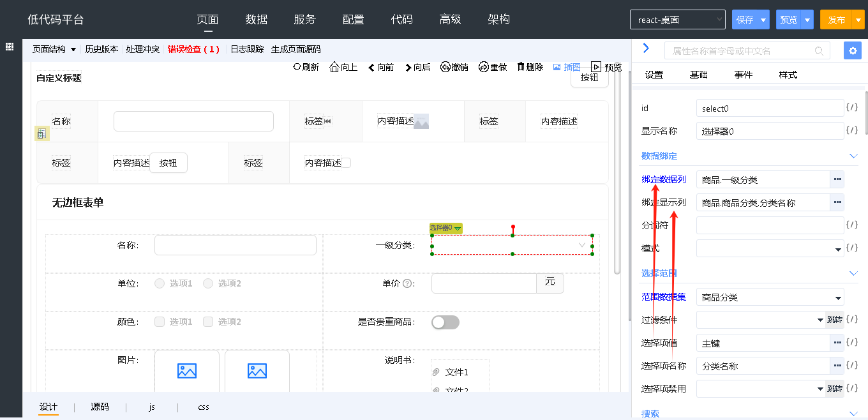This screenshot has height=420, width=868.
Task: Open the 样式 properties tab
Action: (x=788, y=75)
